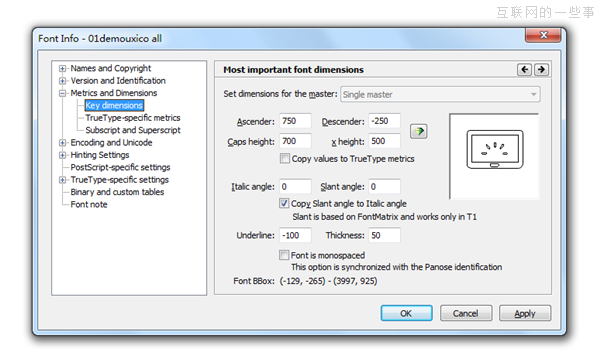Viewport: 600px width, 362px height.
Task: Go to previous page with left arrow
Action: [524, 70]
